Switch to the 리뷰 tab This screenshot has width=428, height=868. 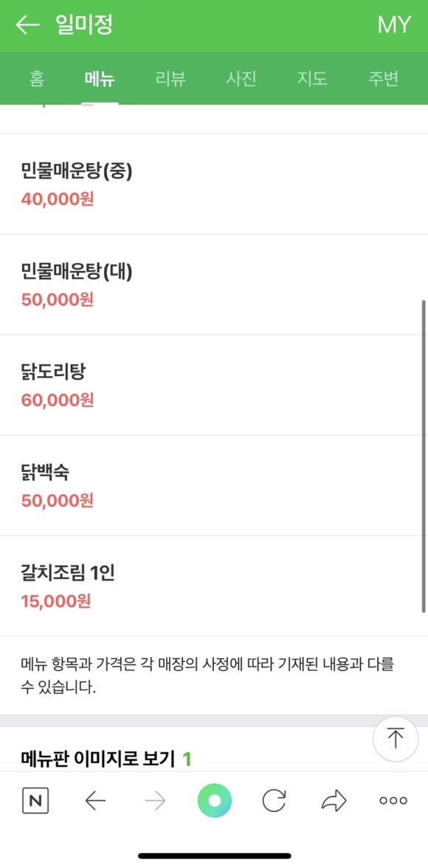[170, 78]
